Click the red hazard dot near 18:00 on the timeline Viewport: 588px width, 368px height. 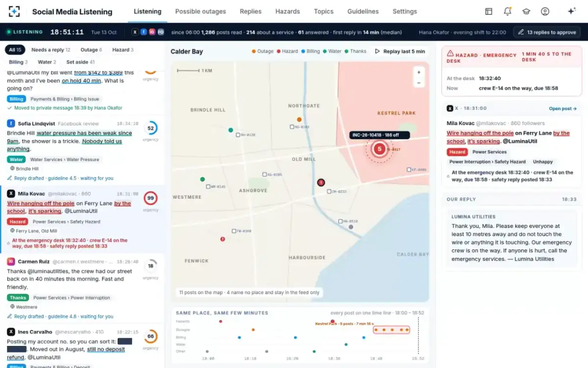[220, 321]
